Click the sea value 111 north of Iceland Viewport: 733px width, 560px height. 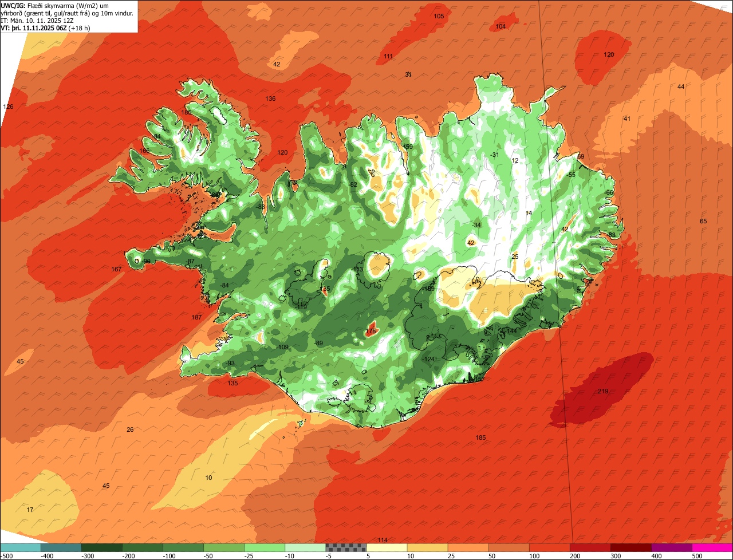click(x=388, y=56)
